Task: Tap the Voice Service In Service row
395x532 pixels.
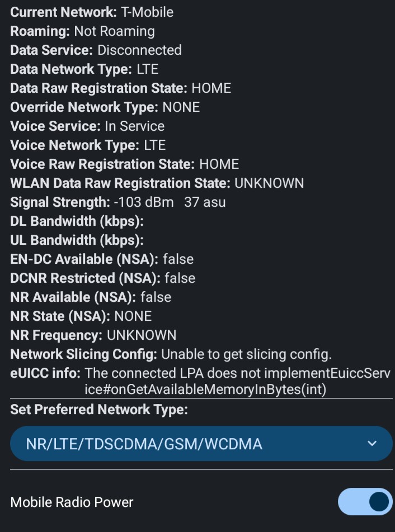Action: pyautogui.click(x=87, y=126)
